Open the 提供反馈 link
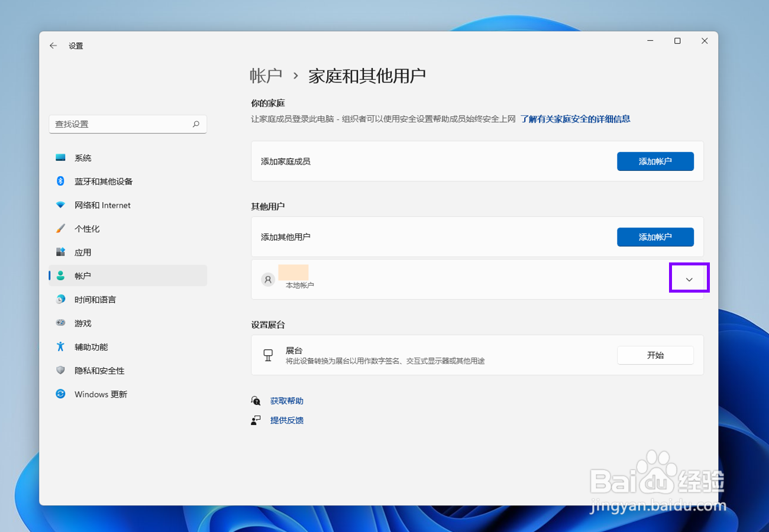Screen dimensions: 769x532 pos(287,420)
